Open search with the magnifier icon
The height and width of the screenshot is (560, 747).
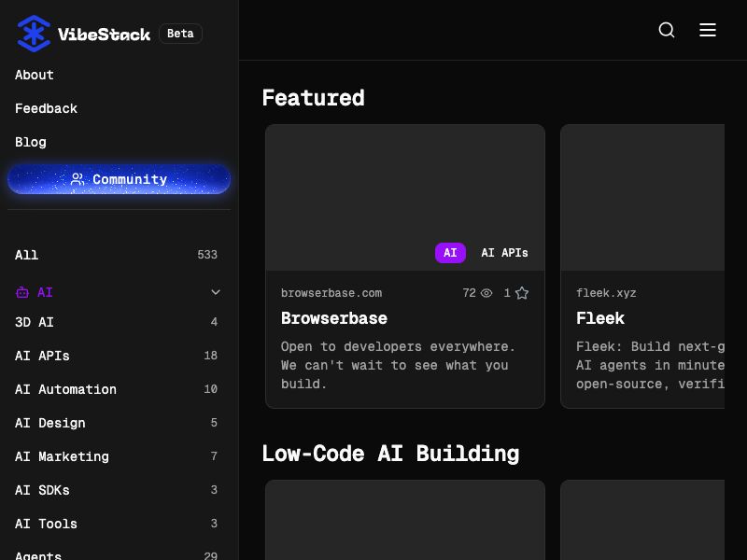tap(667, 30)
